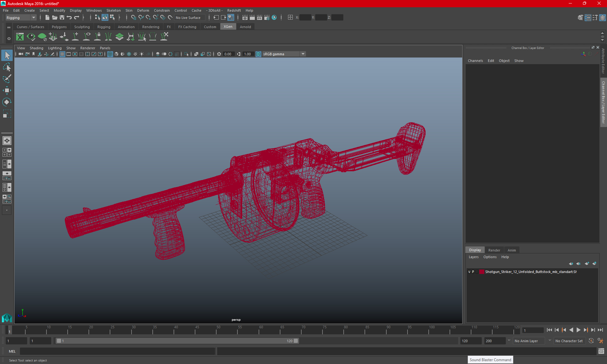Open the No Character Set dropdown arrow
607x364 pixels.
click(550, 341)
